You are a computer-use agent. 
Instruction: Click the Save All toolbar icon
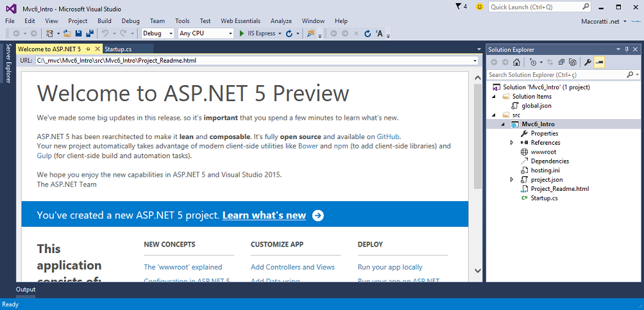(x=90, y=33)
